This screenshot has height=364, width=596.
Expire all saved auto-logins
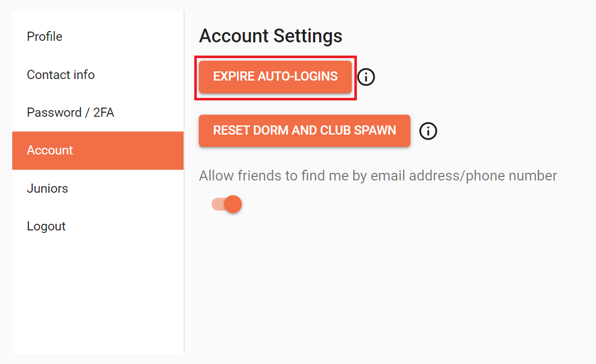click(275, 76)
